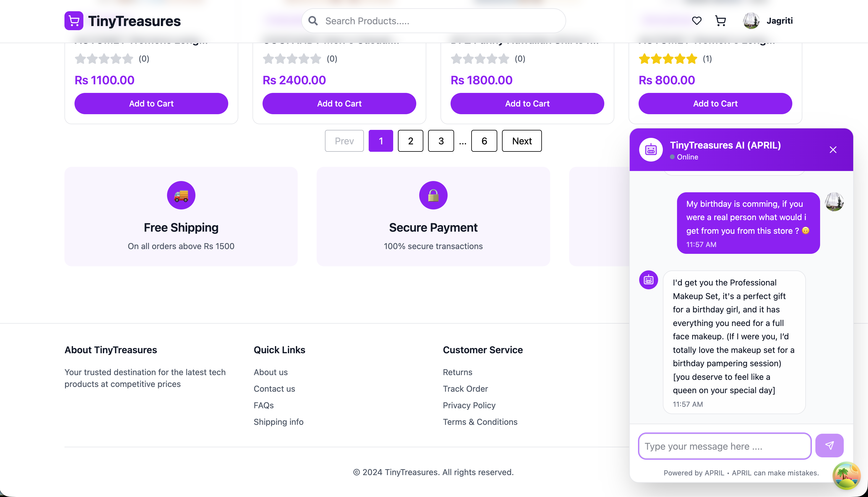Image resolution: width=868 pixels, height=497 pixels.
Task: Click the palm tree island floating icon
Action: (x=846, y=475)
